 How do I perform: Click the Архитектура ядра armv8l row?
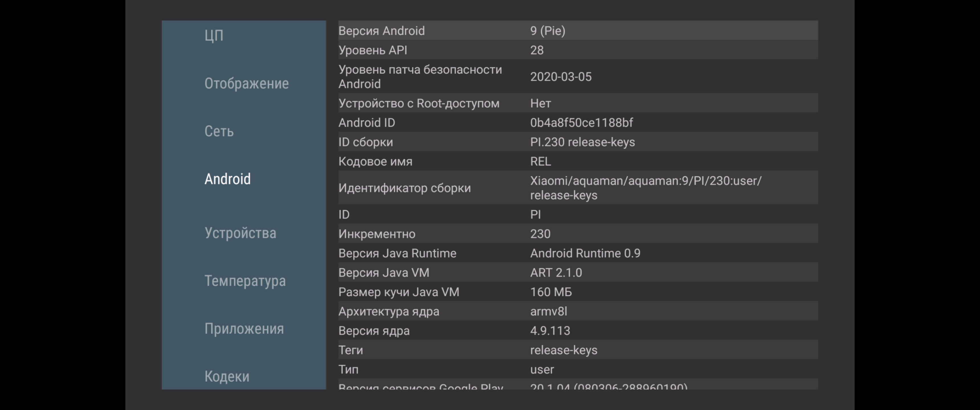pos(577,311)
